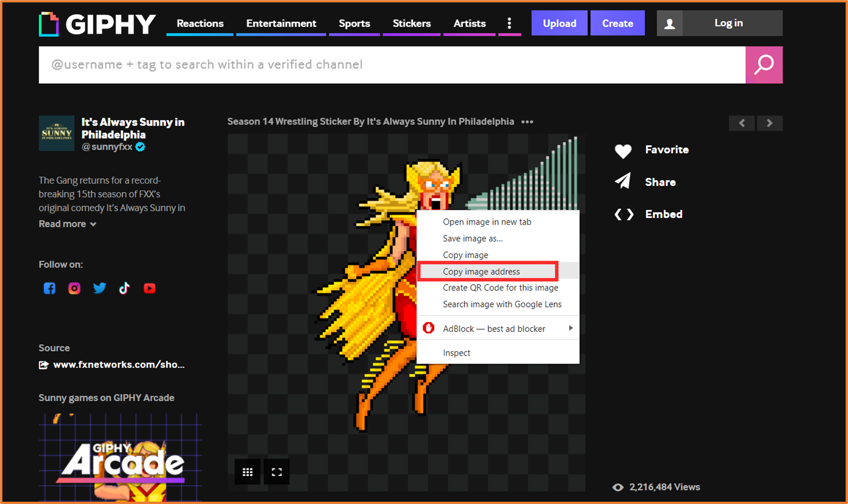Open the three-dot menu next to sticker title
The width and height of the screenshot is (848, 504).
click(x=527, y=121)
